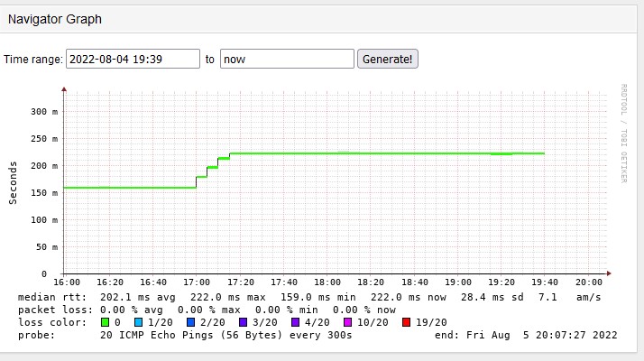Click the vertical Seconds axis label
Viewport: 644px width, 361px height.
click(x=14, y=183)
